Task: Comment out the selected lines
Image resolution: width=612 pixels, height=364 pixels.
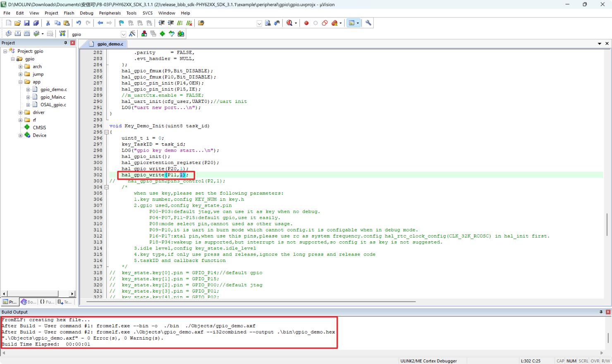Action: 180,23
